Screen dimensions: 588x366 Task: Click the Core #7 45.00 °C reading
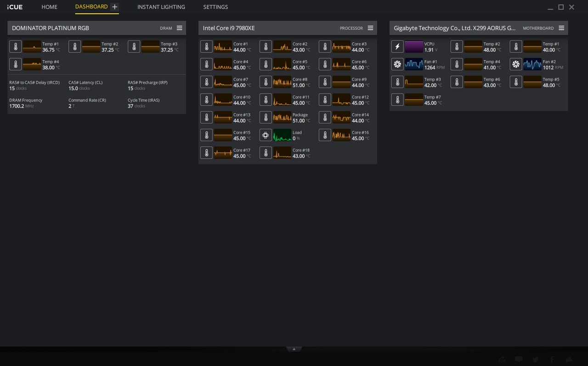242,85
